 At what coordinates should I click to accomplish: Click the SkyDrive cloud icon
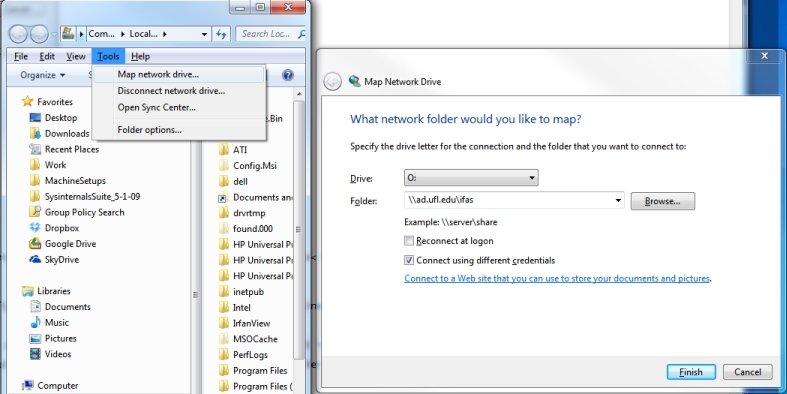[x=35, y=259]
